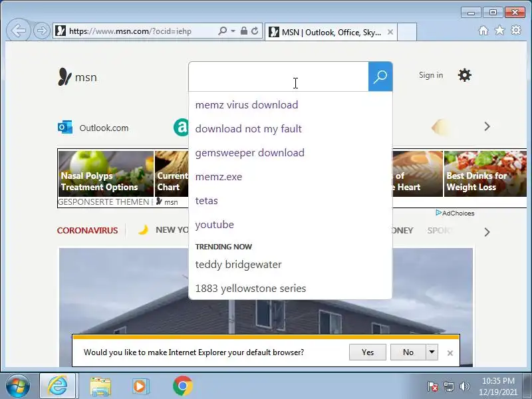
Task: Open Nasal Polyps Treatment Options ad
Action: pos(106,174)
